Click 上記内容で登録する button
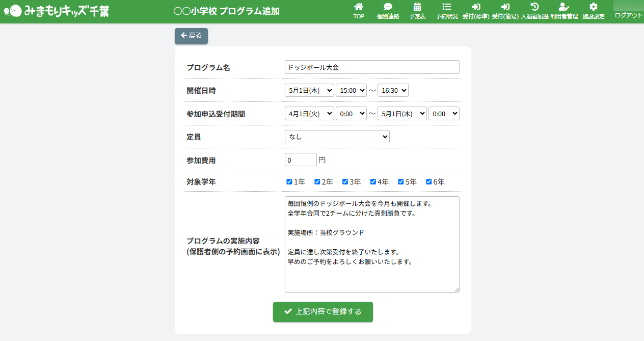644x341 pixels. tap(323, 312)
